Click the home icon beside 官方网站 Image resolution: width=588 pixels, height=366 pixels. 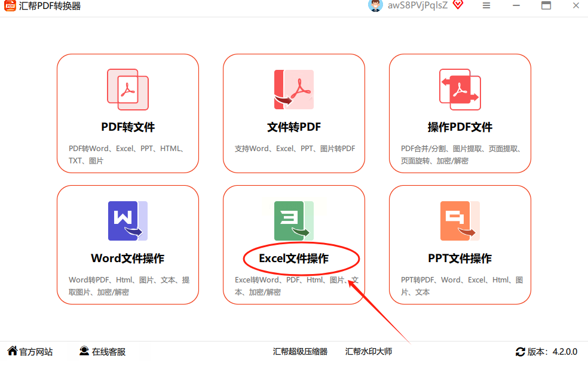tap(13, 351)
